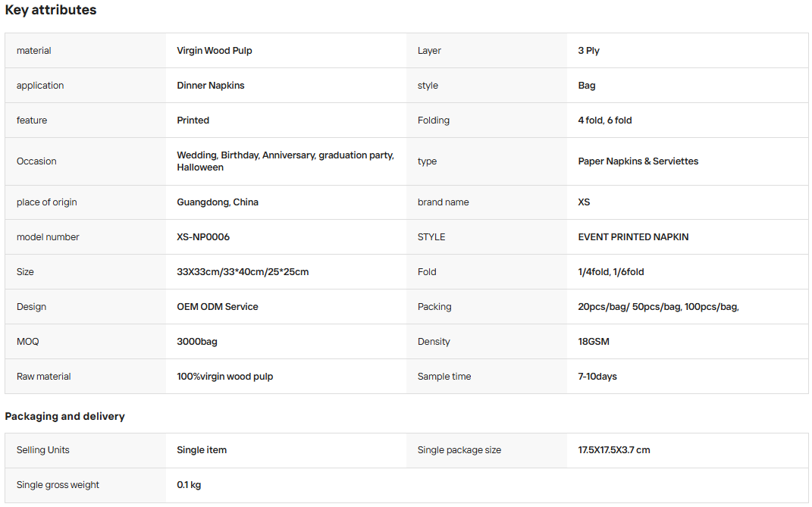Image resolution: width=812 pixels, height=507 pixels.
Task: Select Paper Napkins & Serviettes type value
Action: click(638, 161)
